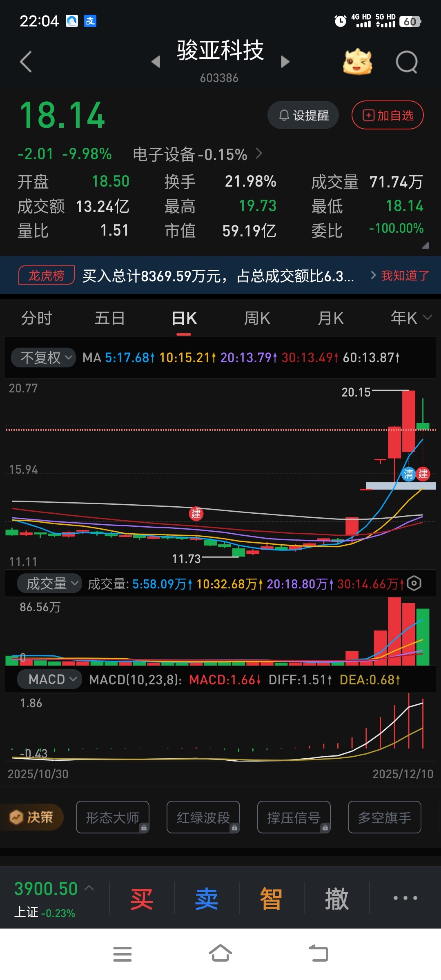
Task: Tap the latest green candlestick
Action: [x=423, y=426]
